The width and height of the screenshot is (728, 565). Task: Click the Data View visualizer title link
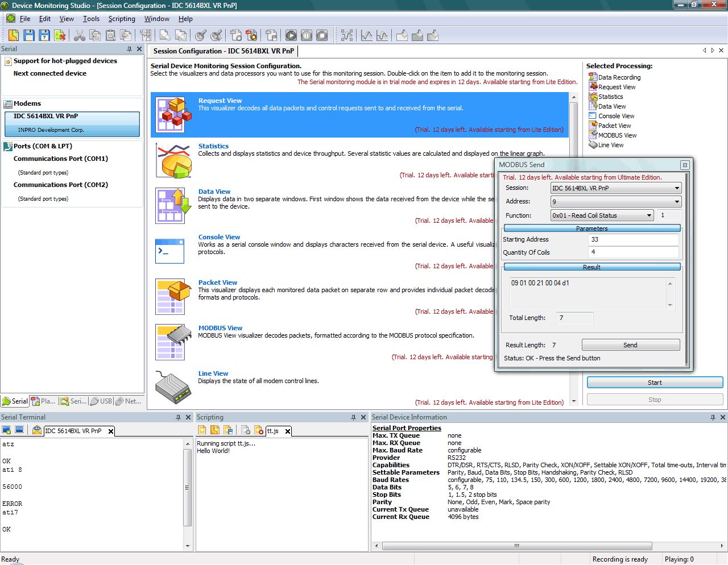tap(214, 192)
